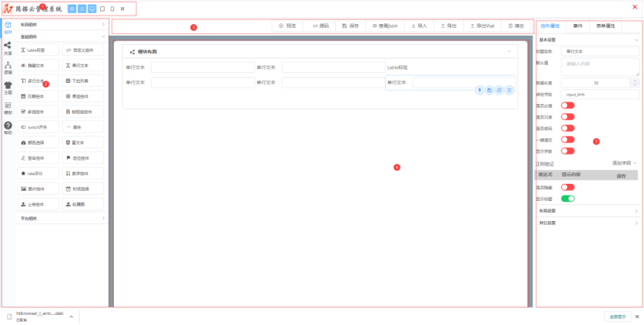Click the 标题名称 input field
This screenshot has height=325, width=644.
point(601,50)
